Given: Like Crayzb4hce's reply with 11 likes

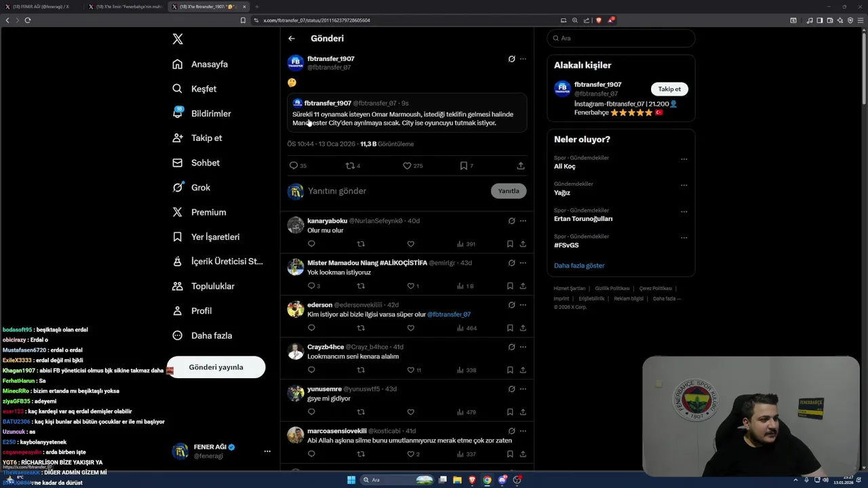Looking at the screenshot, I should tap(410, 370).
